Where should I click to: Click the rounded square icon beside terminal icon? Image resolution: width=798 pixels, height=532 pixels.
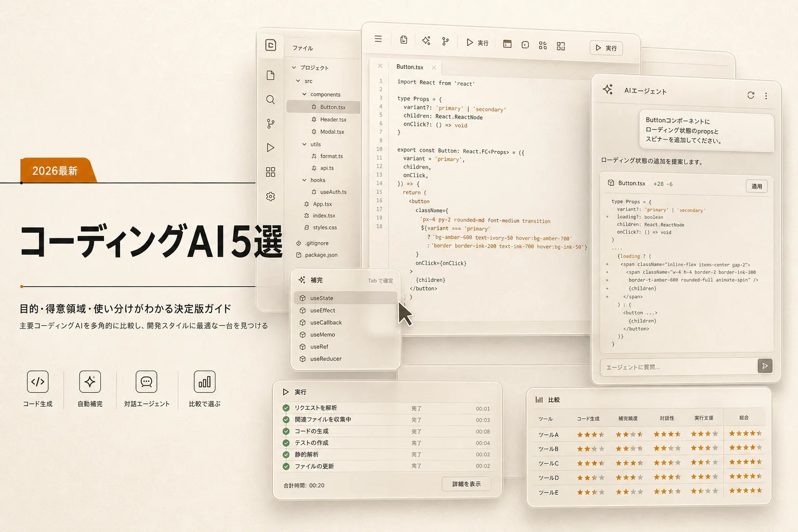coord(525,45)
